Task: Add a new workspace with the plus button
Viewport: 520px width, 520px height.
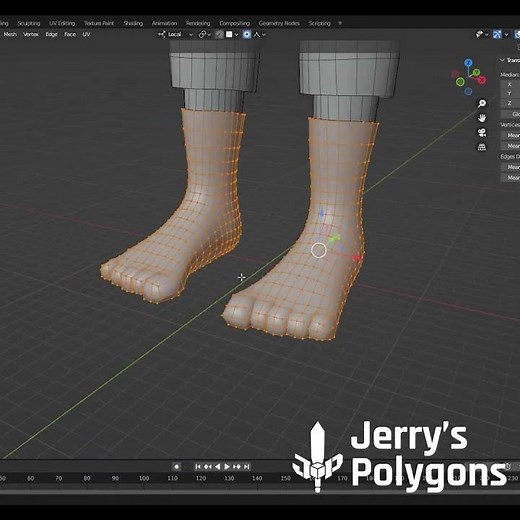Action: (340, 23)
